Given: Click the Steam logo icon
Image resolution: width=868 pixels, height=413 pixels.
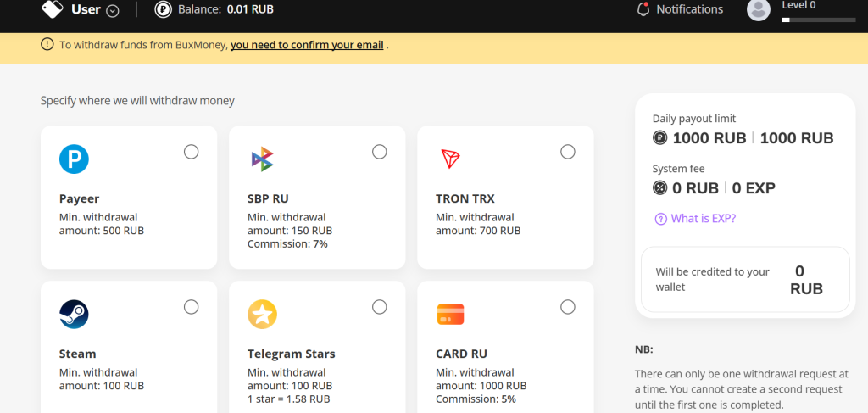Looking at the screenshot, I should (x=74, y=314).
